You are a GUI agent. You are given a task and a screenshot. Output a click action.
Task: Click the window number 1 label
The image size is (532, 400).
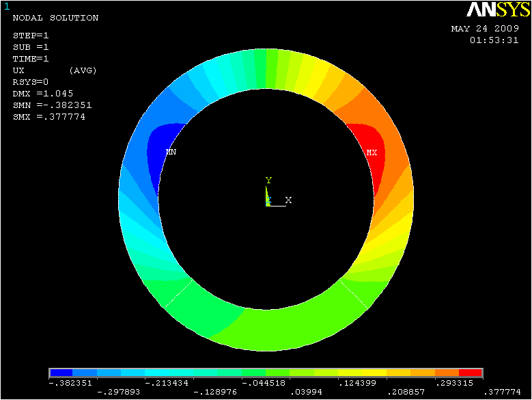pos(7,5)
